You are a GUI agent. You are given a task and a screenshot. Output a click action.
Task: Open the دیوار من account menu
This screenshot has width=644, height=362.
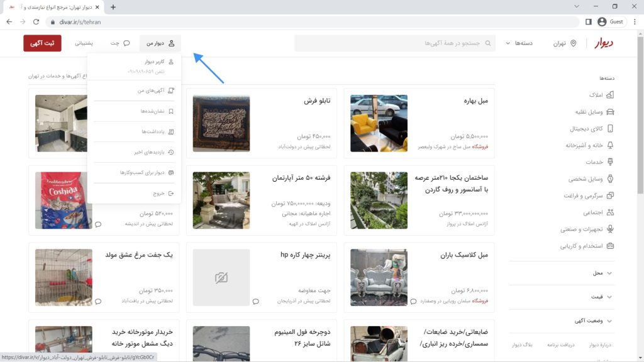click(160, 43)
